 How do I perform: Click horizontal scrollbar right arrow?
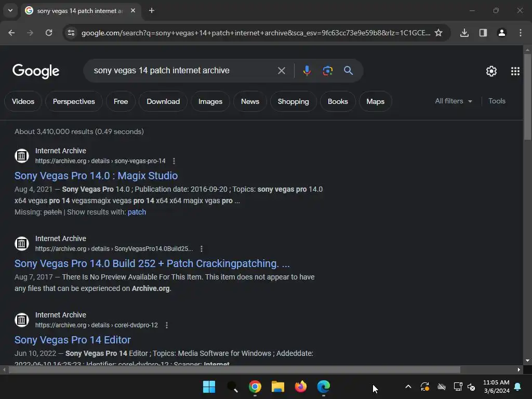point(519,370)
